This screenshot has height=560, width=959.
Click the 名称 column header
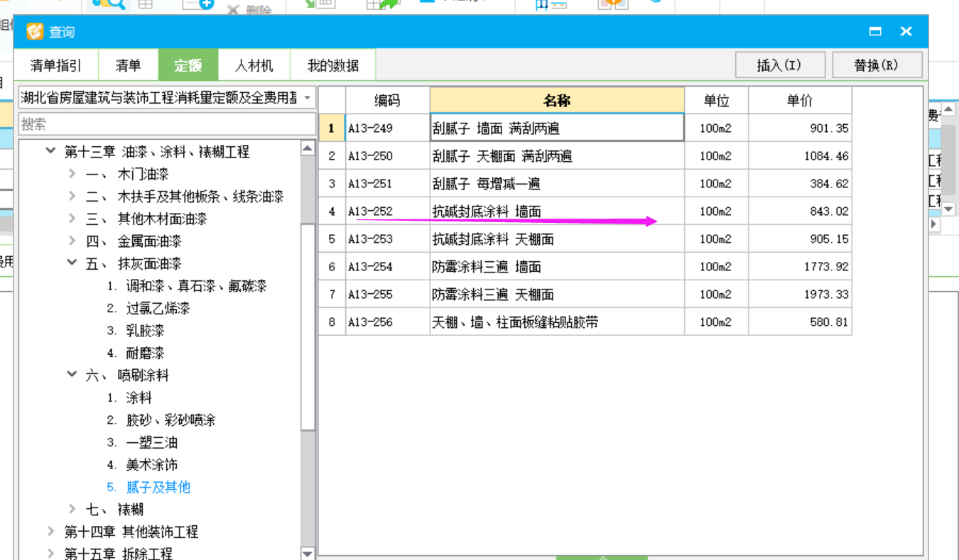557,101
